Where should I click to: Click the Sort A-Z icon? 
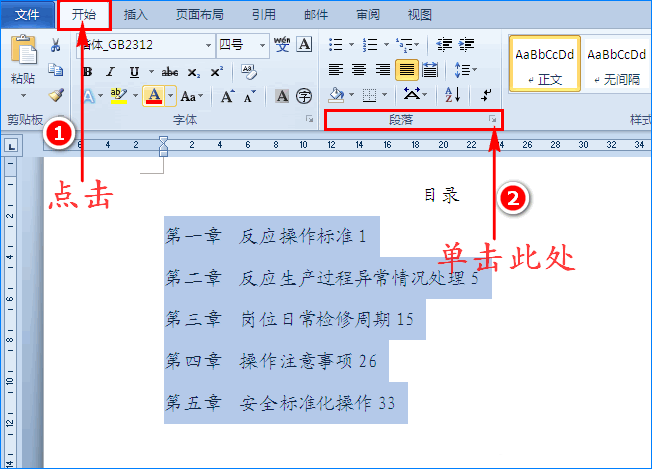pos(452,95)
